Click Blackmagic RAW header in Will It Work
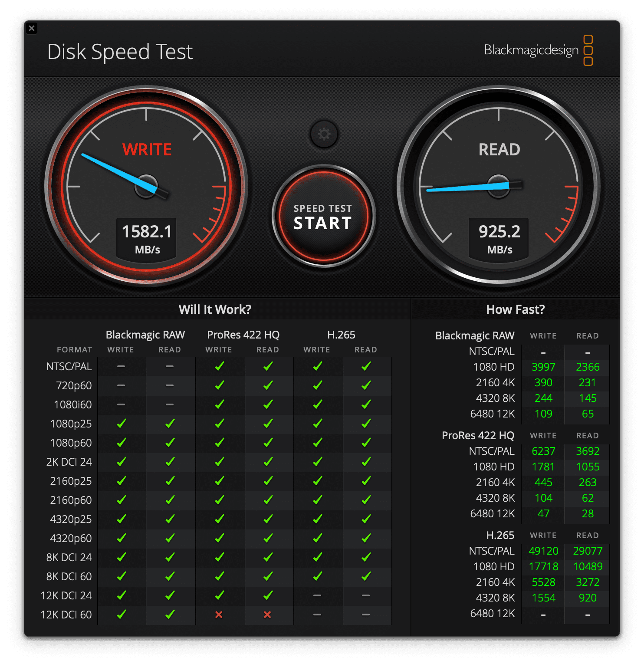644x664 pixels. [x=145, y=335]
